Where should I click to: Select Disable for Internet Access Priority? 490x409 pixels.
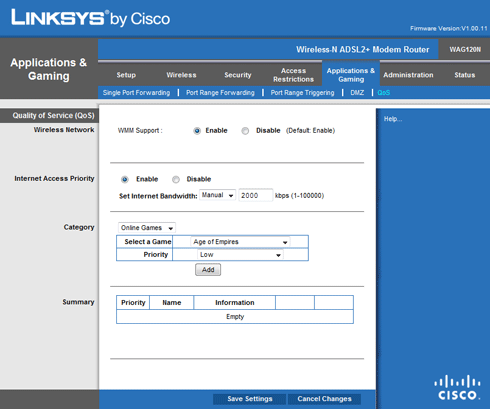176,179
